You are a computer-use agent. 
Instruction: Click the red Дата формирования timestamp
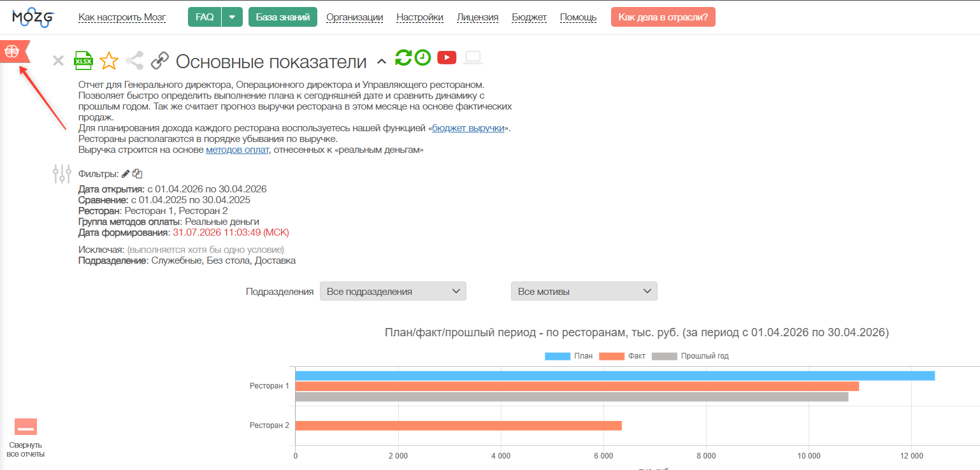tap(231, 232)
